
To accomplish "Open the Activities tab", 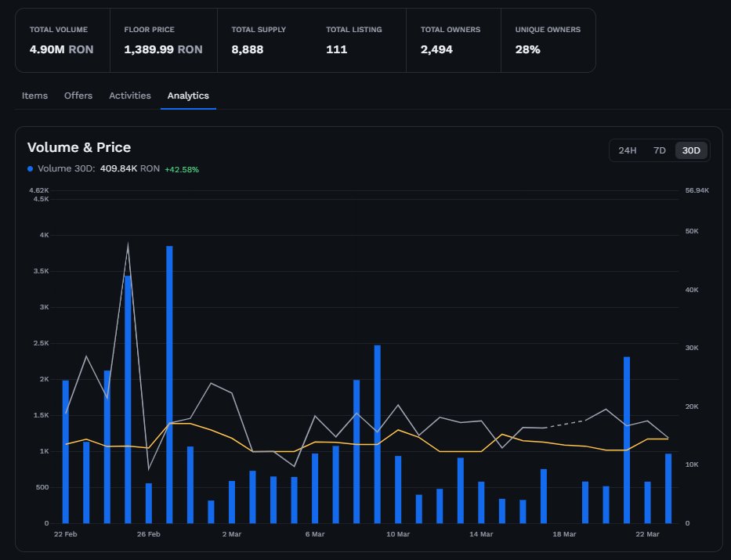I will tap(130, 96).
